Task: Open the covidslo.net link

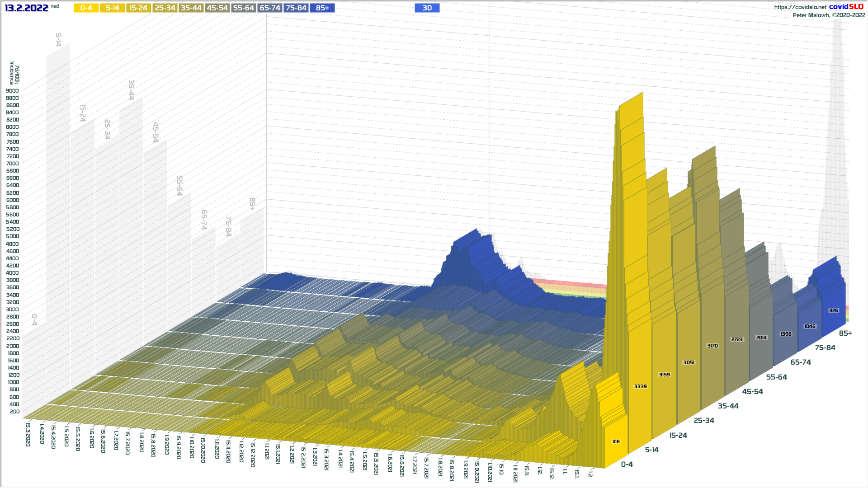Action: tap(800, 7)
